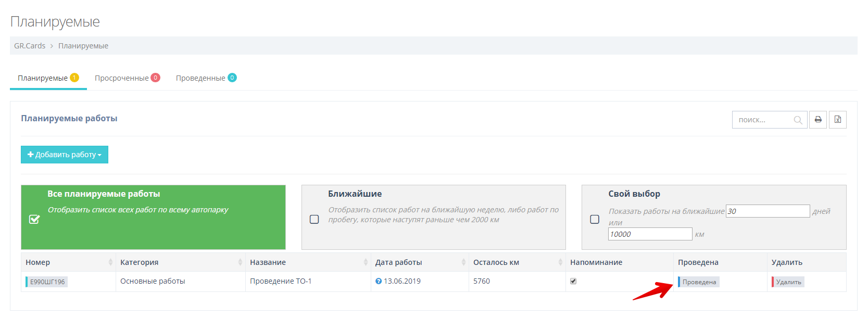
Task: Click the Удалить button in row
Action: (x=788, y=282)
